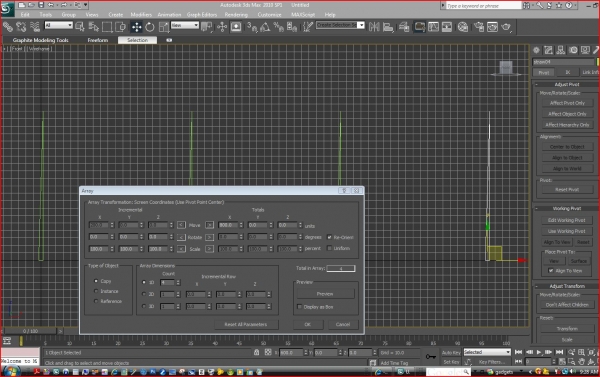Open the Rendering menu
The height and width of the screenshot is (377, 600).
pos(236,15)
